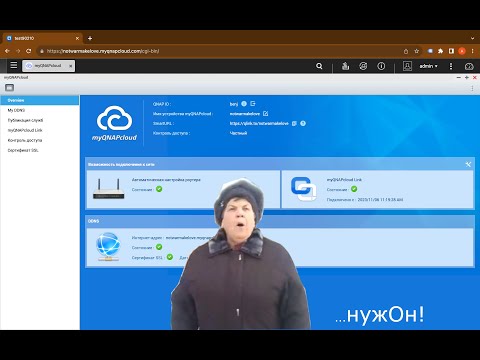Open Сертификат SSL sidebar item

pyautogui.click(x=40, y=150)
